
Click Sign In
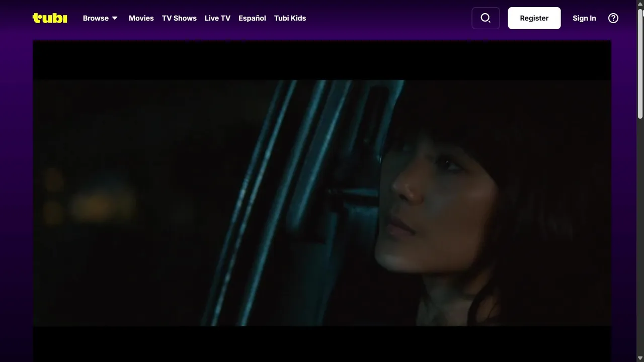tap(584, 18)
